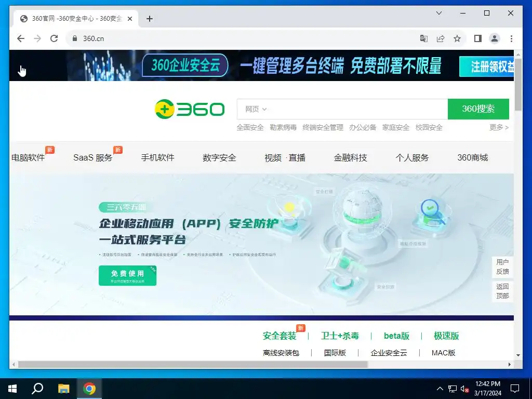Open File Explorer from taskbar
Screen dimensions: 532x399
(63, 389)
